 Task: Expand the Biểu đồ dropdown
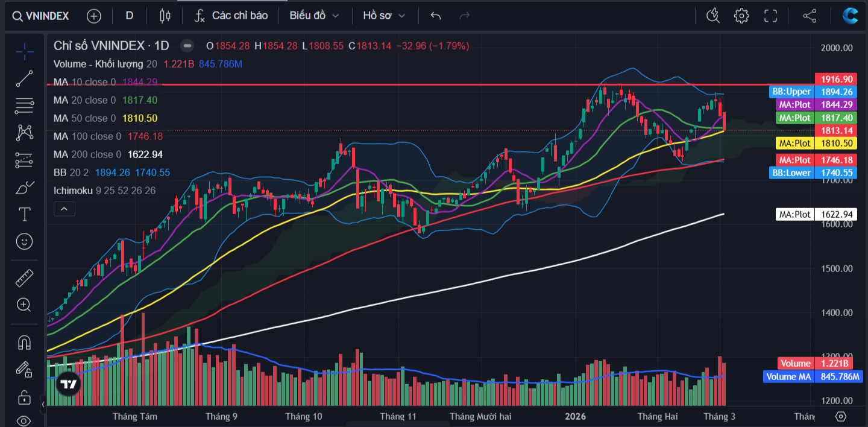pyautogui.click(x=314, y=16)
